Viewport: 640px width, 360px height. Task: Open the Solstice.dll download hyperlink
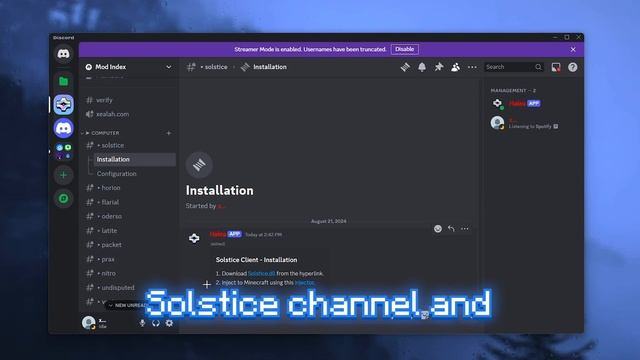coord(262,273)
